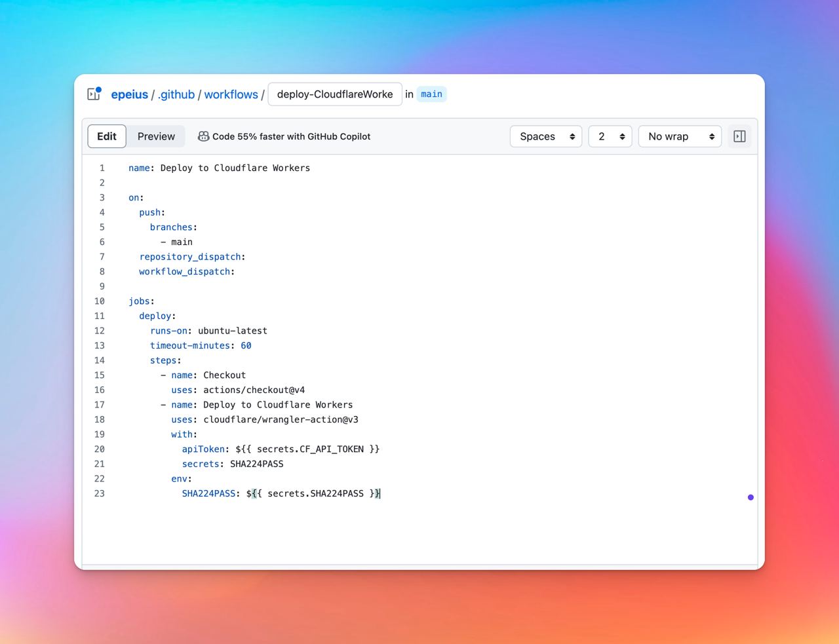Go to the .github folder breadcrumb
Viewport: 839px width, 644px height.
pos(176,94)
